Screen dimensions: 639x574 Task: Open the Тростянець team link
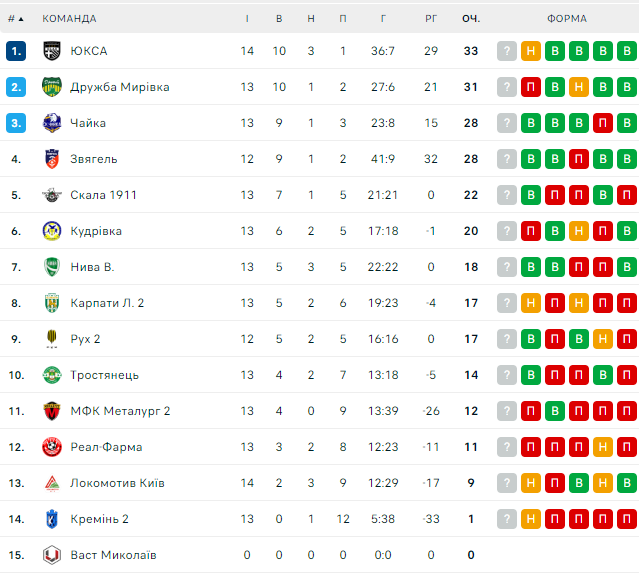click(x=104, y=375)
